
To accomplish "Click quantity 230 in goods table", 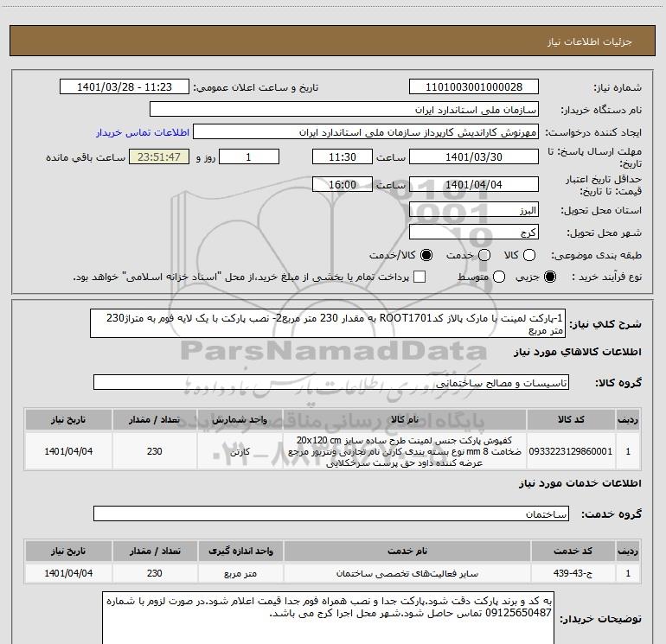I will coord(155,451).
